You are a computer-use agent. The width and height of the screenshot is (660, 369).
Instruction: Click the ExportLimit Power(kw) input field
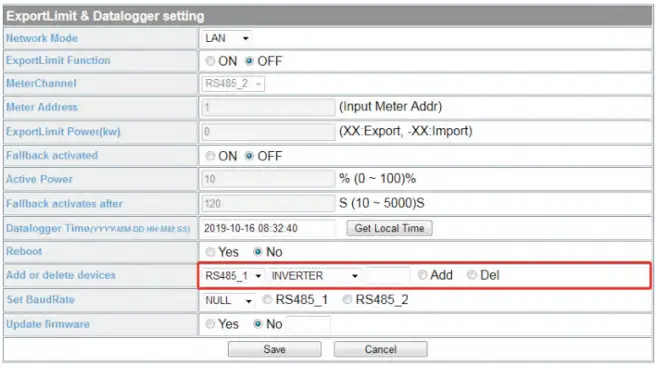coord(268,132)
